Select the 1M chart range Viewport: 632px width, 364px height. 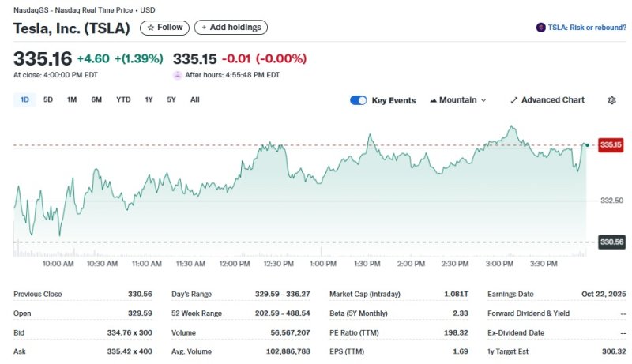[72, 99]
